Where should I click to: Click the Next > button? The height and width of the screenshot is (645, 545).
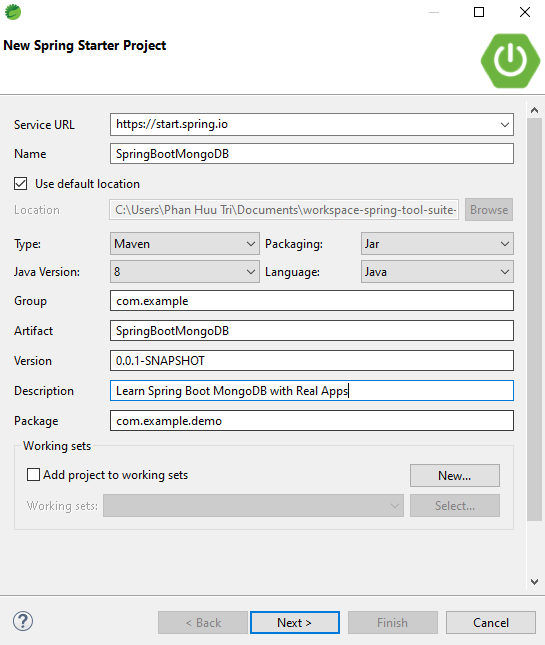pyautogui.click(x=295, y=622)
